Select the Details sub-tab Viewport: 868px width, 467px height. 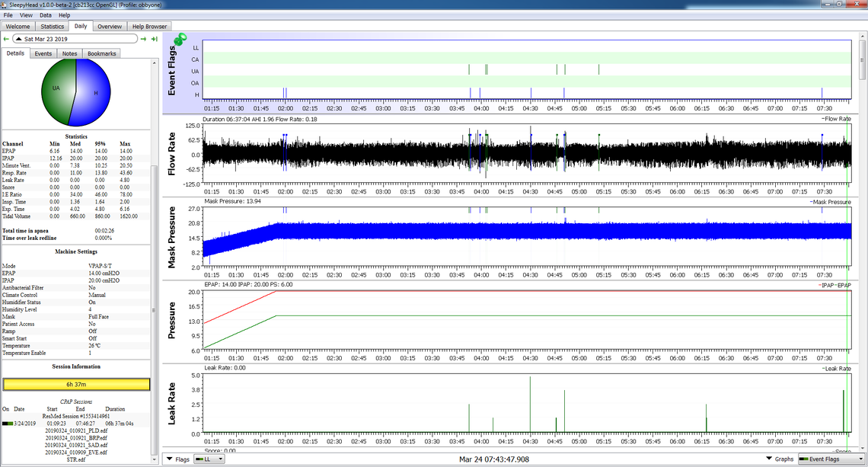point(15,53)
